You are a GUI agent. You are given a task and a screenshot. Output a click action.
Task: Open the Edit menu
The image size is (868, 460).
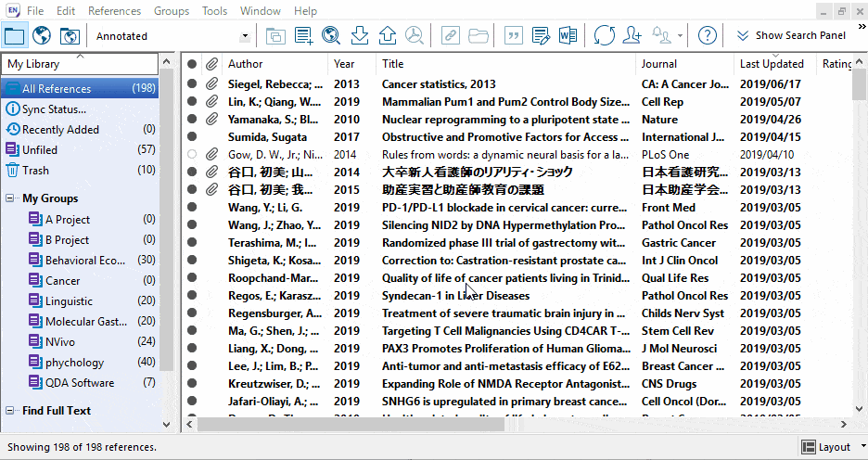(66, 10)
